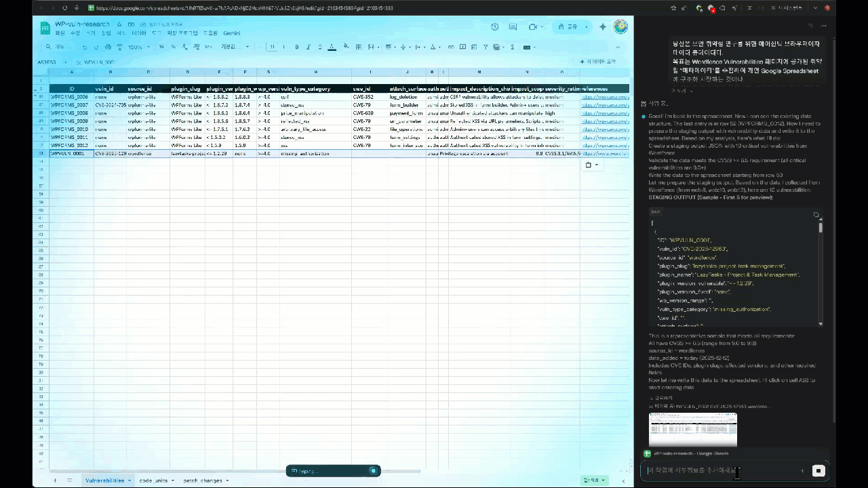Start a Meet call camera icon
Image resolution: width=868 pixels, height=488 pixels.
[533, 26]
